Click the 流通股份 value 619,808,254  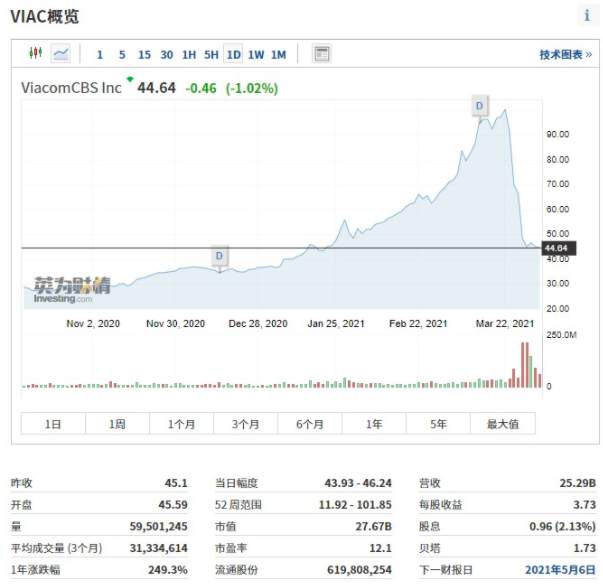360,569
